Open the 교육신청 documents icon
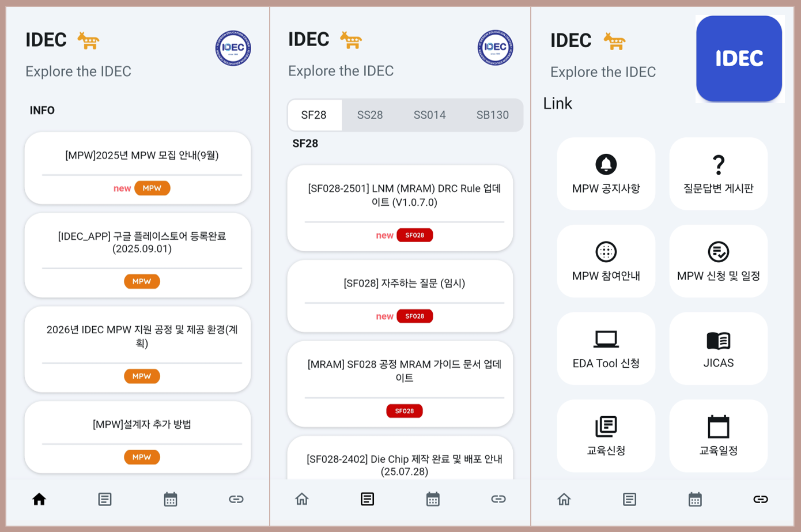801x532 pixels. coord(606,427)
